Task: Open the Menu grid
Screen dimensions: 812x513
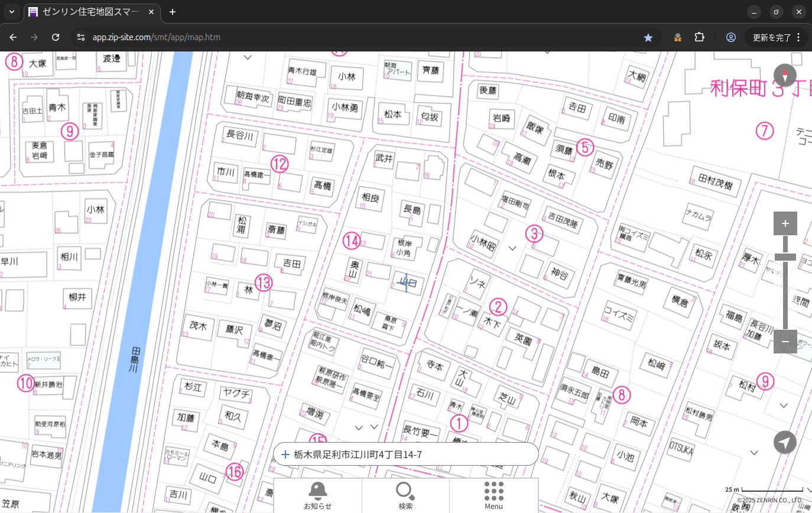Action: point(493,495)
